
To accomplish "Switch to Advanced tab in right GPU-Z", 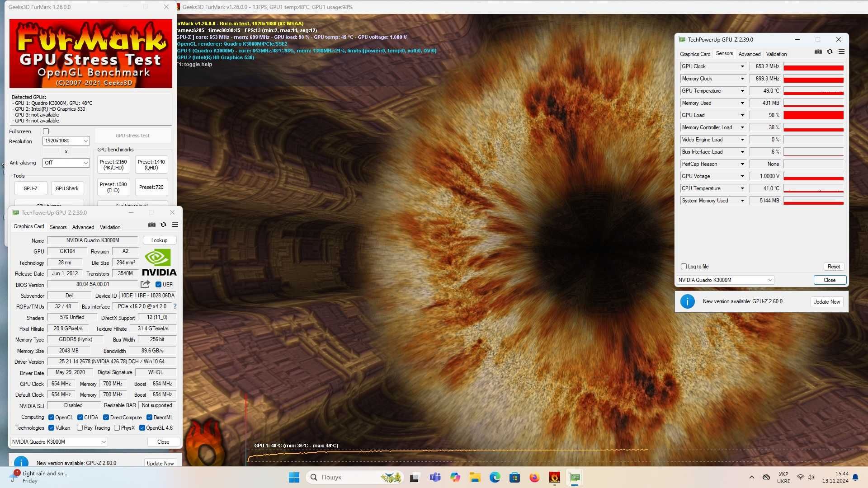I will point(749,54).
